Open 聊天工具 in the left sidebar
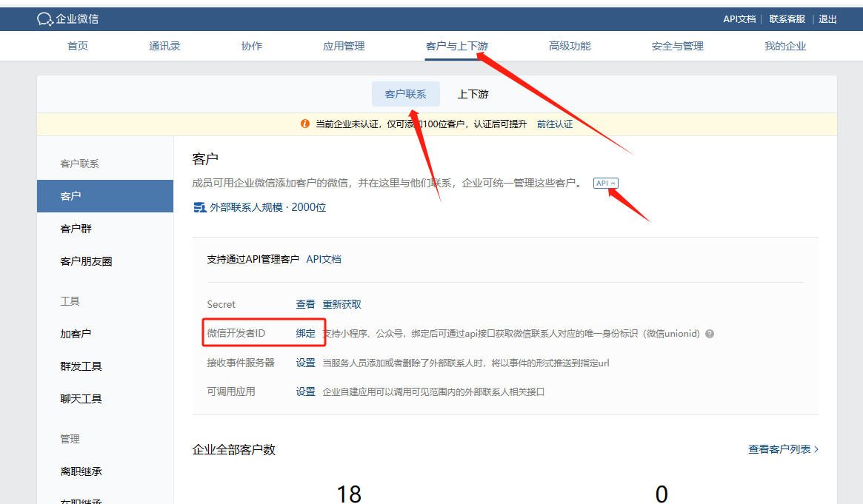863x504 pixels. coord(81,398)
